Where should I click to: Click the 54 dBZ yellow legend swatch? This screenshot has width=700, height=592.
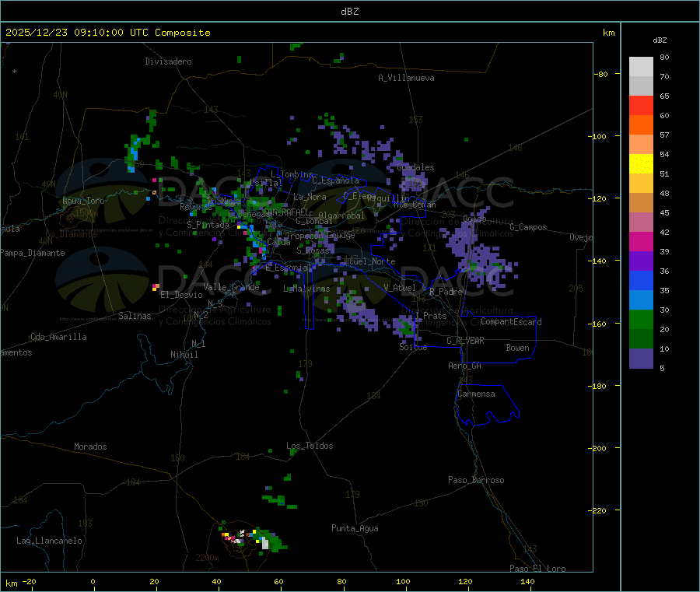click(641, 164)
